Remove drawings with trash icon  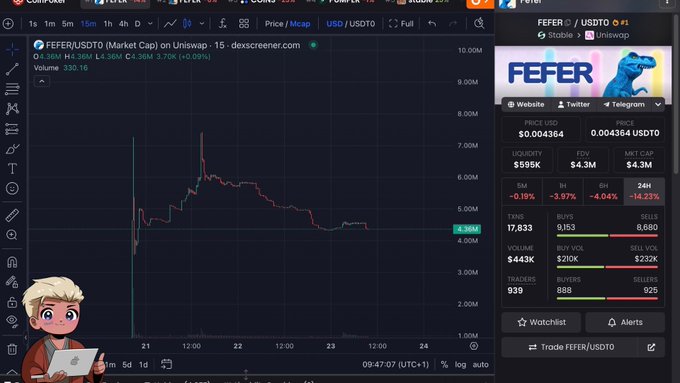(x=12, y=349)
